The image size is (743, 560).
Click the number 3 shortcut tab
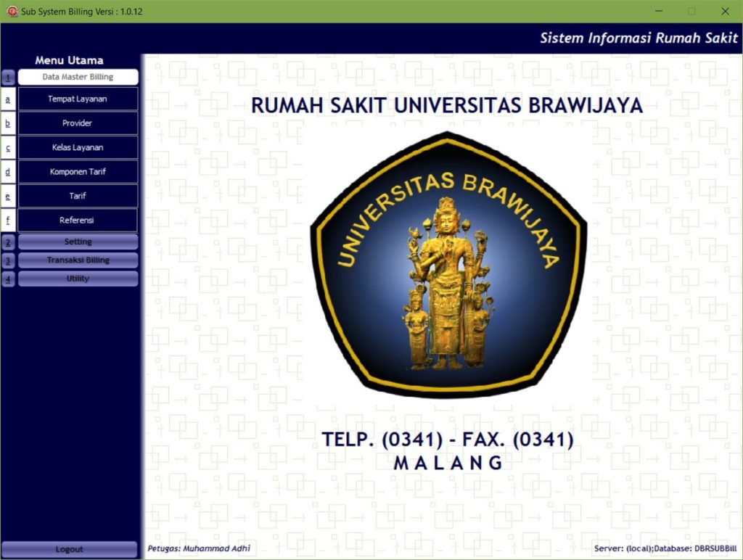8,260
